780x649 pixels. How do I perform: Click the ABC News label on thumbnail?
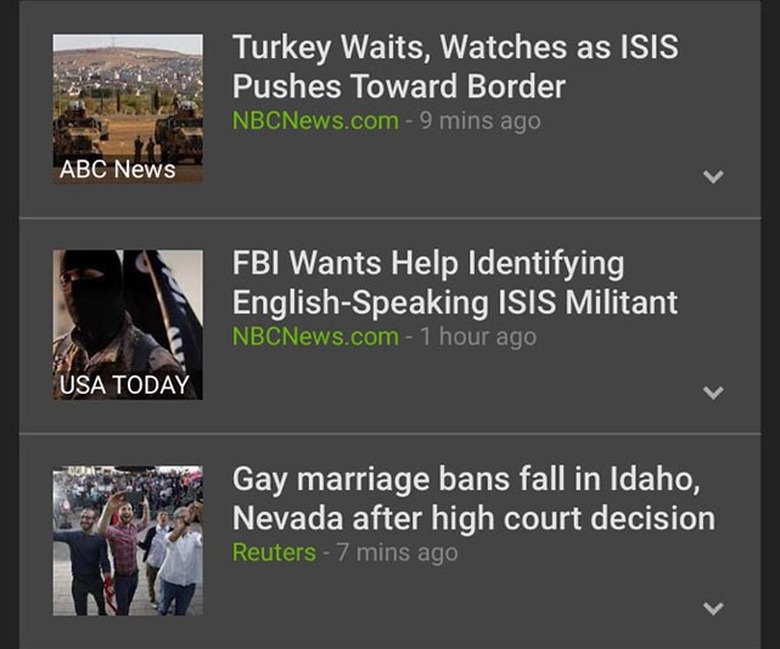coord(117,169)
